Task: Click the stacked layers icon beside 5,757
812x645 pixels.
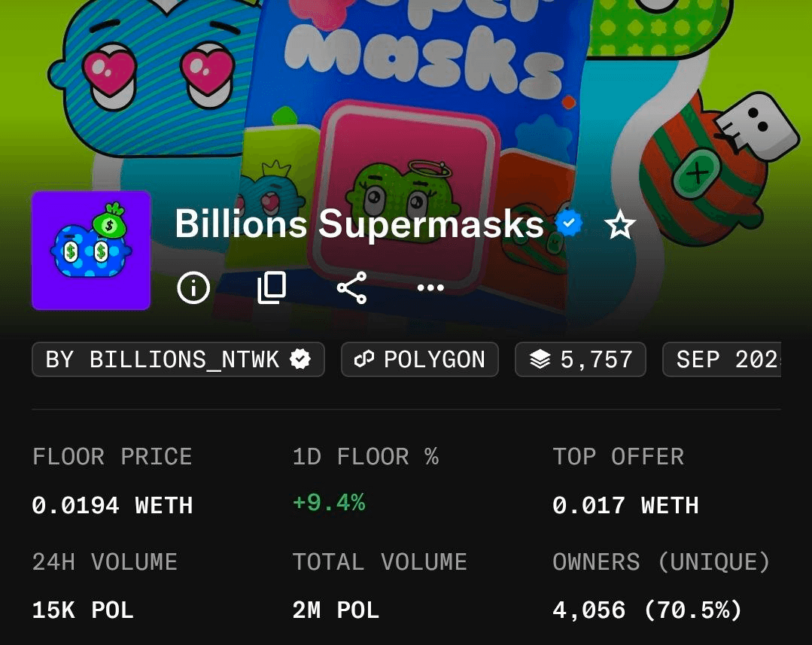Action: point(540,360)
